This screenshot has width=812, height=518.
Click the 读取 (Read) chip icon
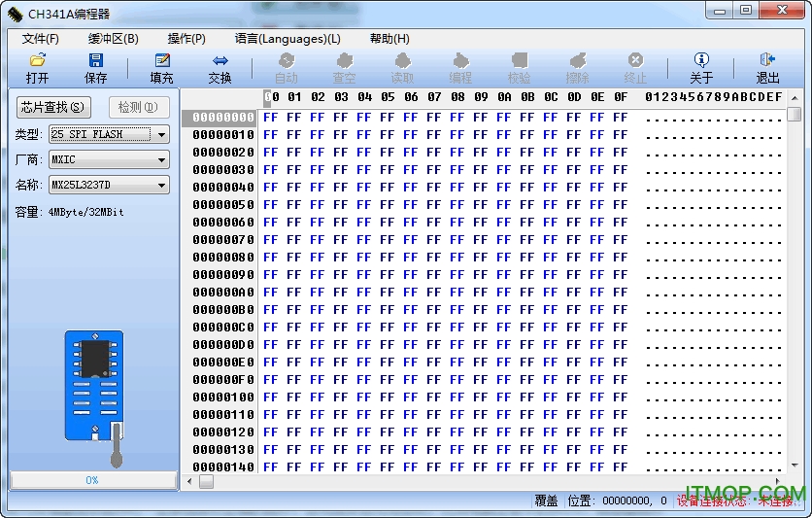point(402,60)
